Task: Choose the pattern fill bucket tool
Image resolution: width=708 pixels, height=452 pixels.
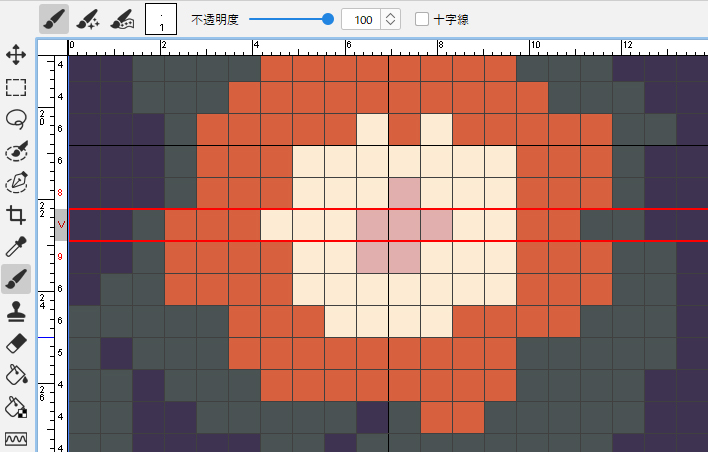Action: (15, 407)
